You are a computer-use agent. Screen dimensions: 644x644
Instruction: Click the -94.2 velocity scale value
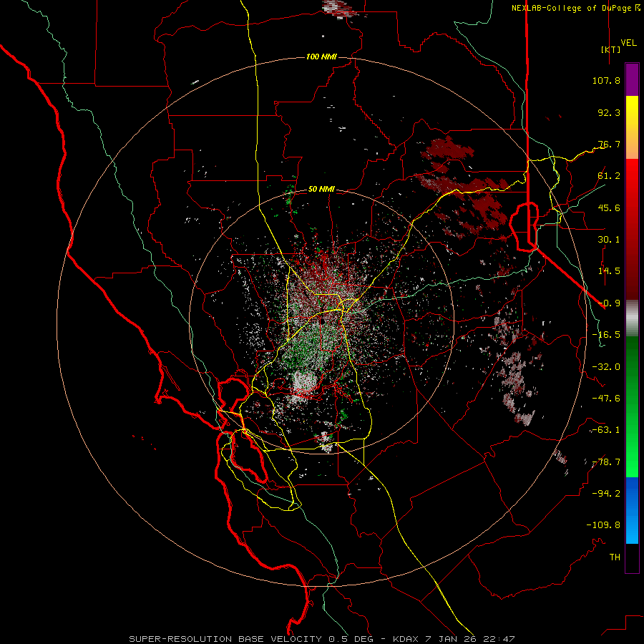click(606, 494)
